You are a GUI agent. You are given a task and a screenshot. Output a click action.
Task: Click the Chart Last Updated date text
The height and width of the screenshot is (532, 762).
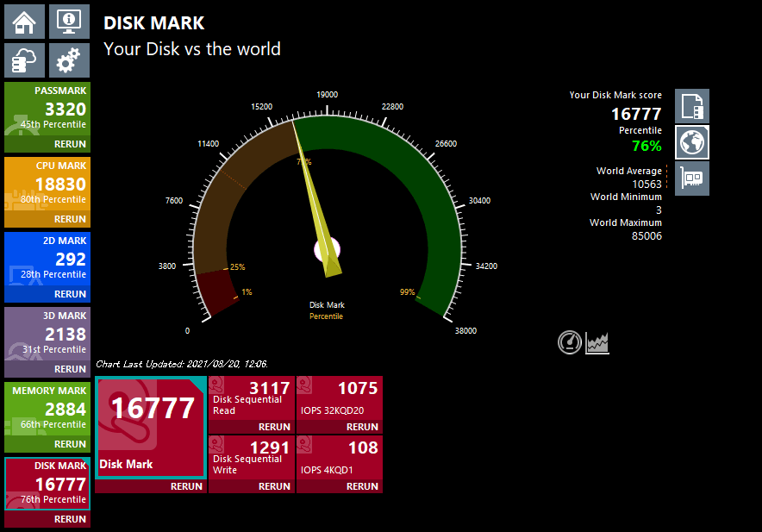click(x=182, y=364)
